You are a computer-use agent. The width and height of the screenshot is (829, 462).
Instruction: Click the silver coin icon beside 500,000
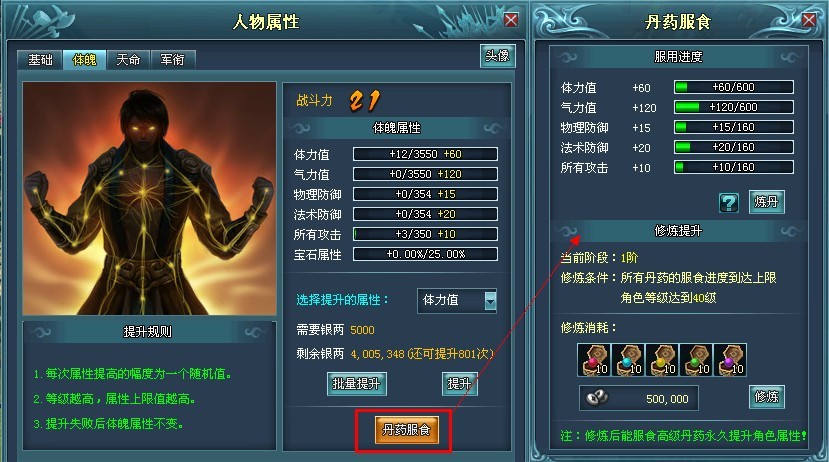(597, 398)
